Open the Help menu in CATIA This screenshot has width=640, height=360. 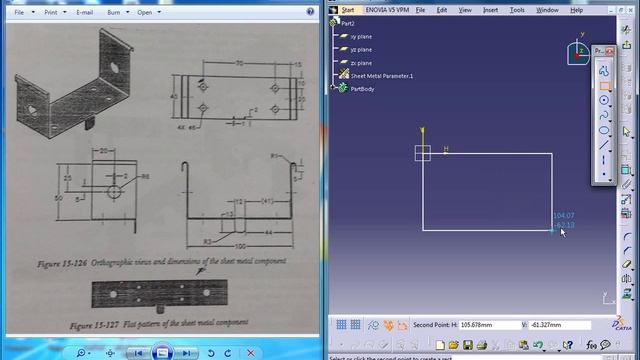pyautogui.click(x=576, y=10)
